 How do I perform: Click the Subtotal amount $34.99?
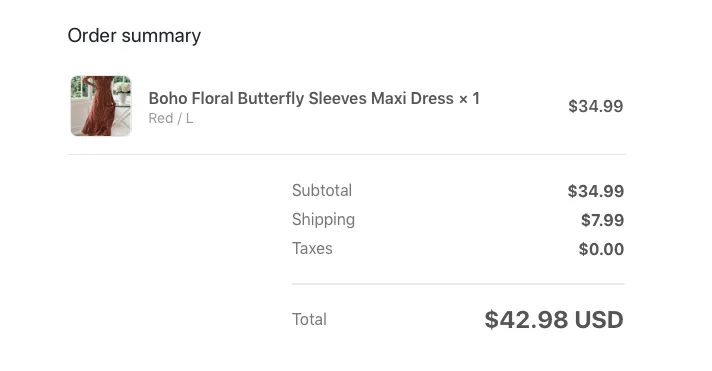(x=596, y=191)
